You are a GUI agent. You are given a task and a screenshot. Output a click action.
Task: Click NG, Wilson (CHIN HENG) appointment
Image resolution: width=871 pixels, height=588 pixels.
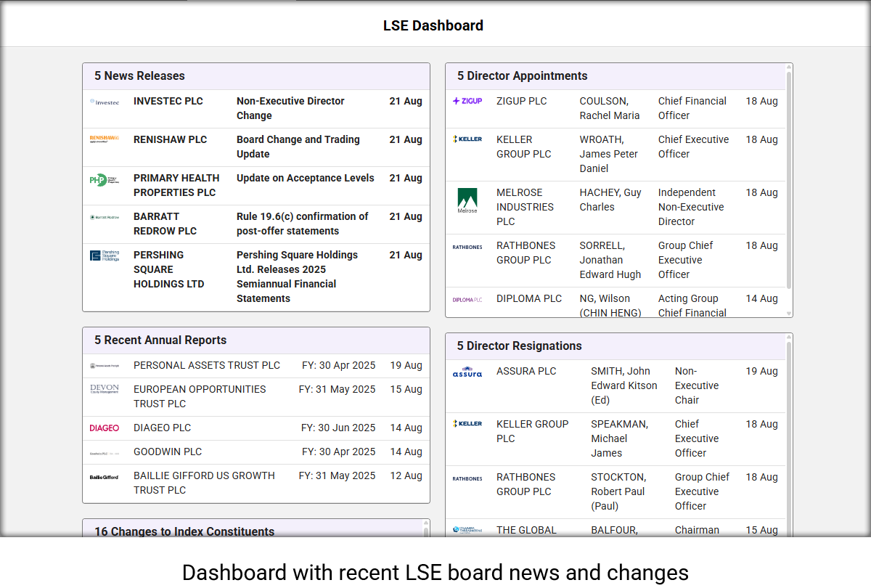coord(616,303)
